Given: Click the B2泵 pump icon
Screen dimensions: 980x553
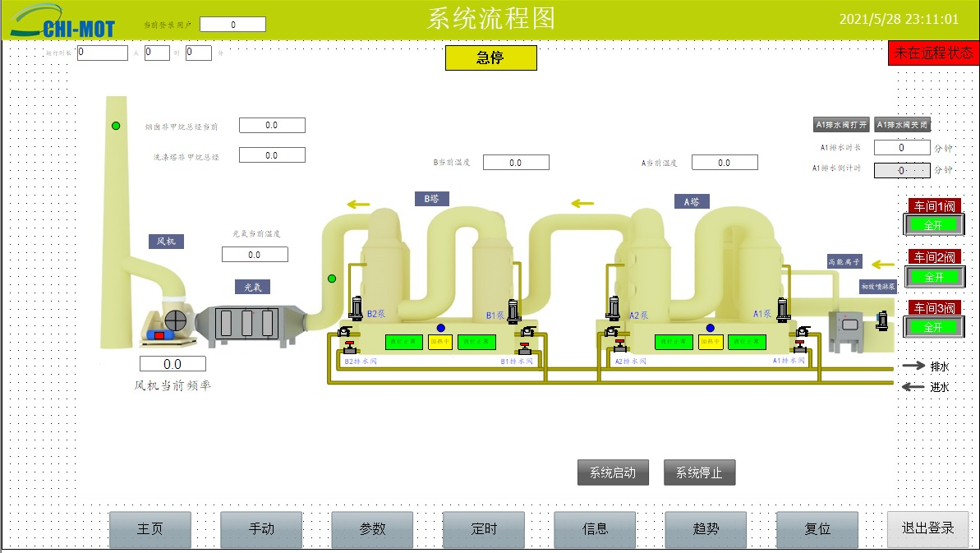Looking at the screenshot, I should (357, 307).
